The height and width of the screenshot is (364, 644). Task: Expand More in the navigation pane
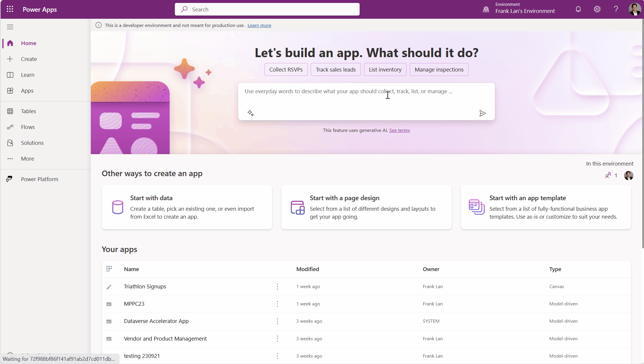27,159
